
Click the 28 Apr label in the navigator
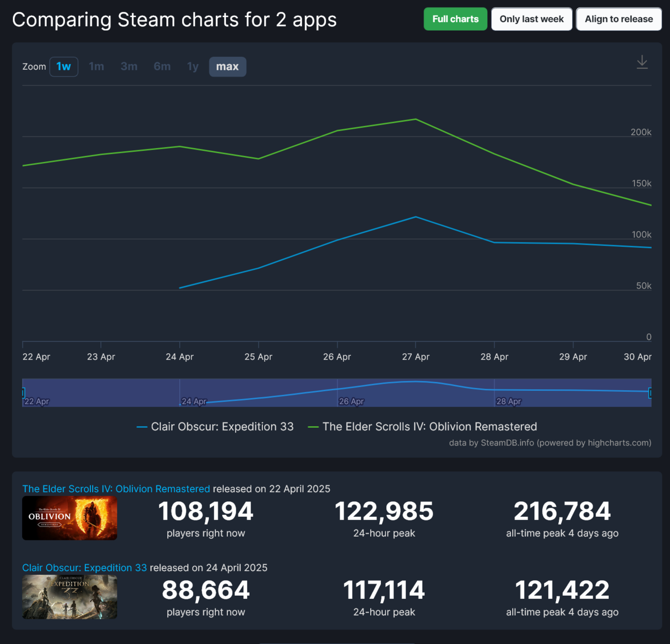509,401
